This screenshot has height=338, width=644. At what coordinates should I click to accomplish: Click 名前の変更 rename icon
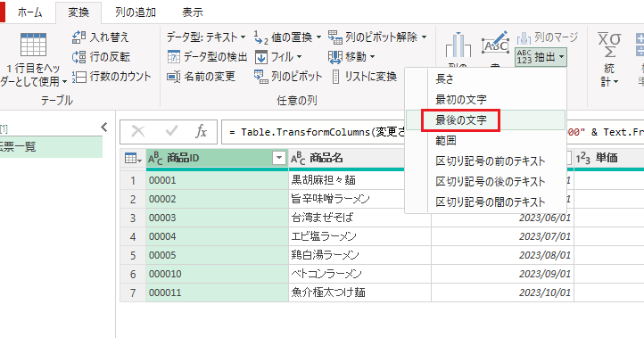174,77
